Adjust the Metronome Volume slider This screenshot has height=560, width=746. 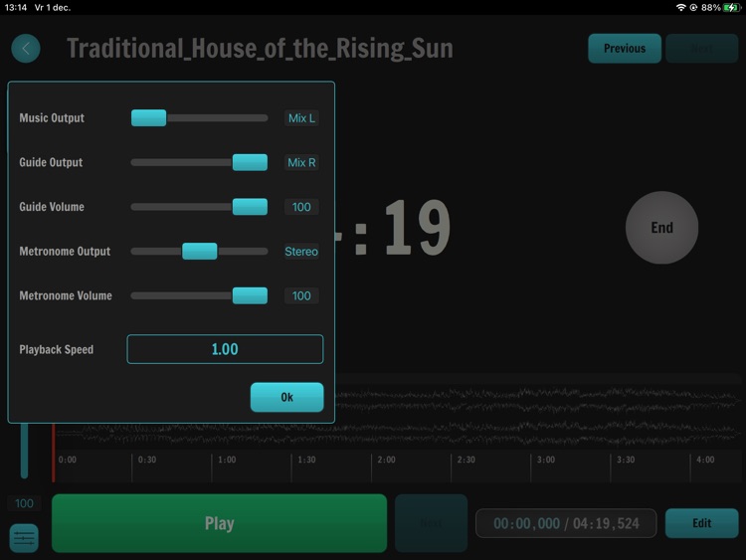[x=199, y=295]
